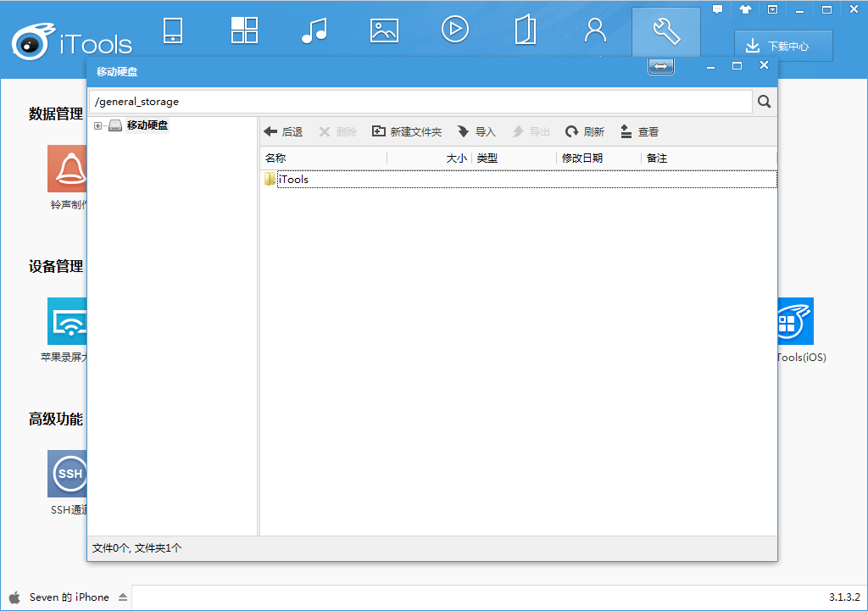Select the iTools folder row
Image resolution: width=868 pixels, height=611 pixels.
click(x=519, y=180)
